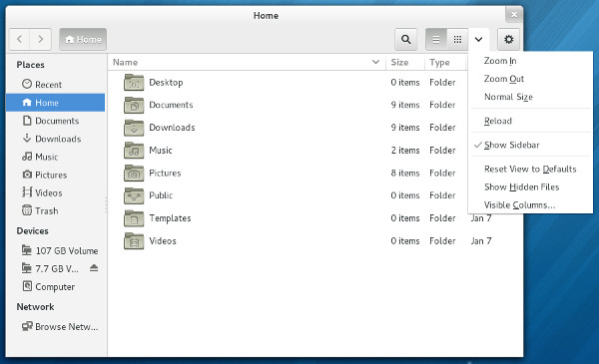Open Visible Columns dialog entry
This screenshot has width=599, height=364.
click(x=530, y=204)
